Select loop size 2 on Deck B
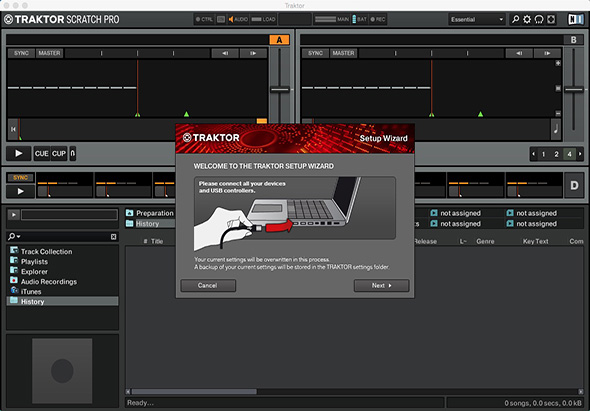The width and height of the screenshot is (590, 411). coord(556,154)
